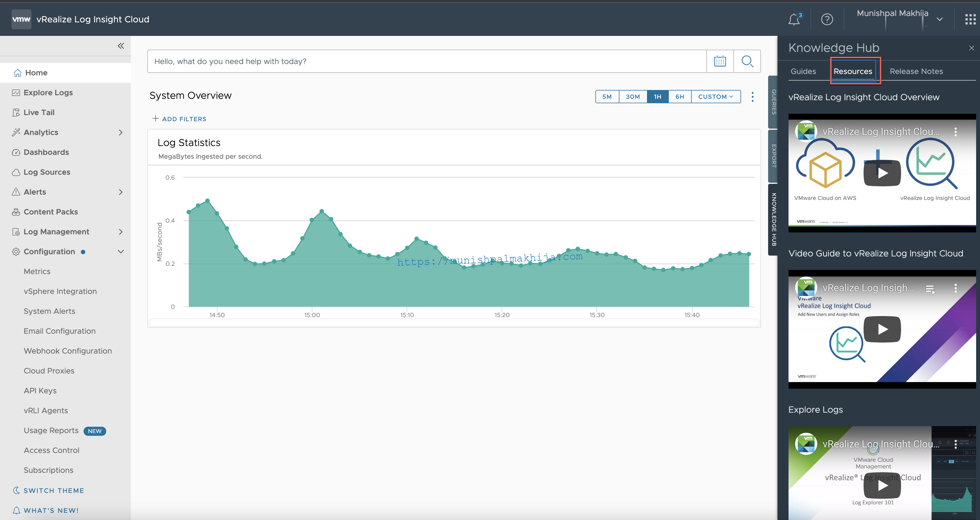The width and height of the screenshot is (980, 520).
Task: Open Access Control page
Action: (x=51, y=450)
